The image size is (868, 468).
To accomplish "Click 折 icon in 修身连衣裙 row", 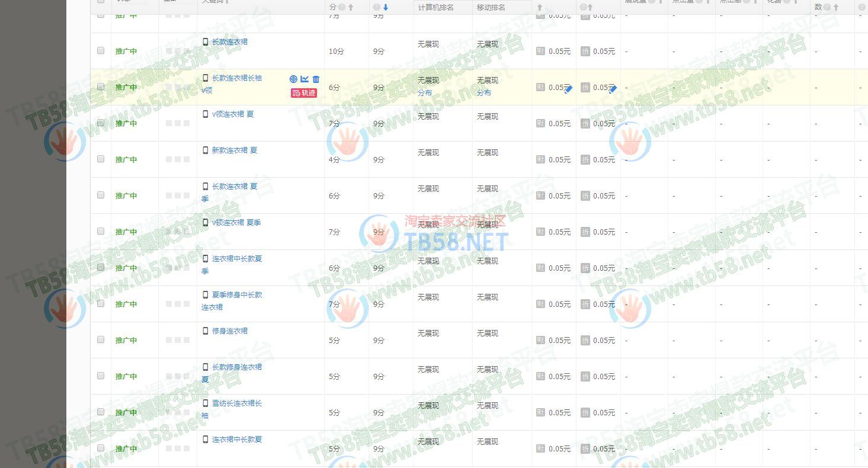I will pos(585,341).
